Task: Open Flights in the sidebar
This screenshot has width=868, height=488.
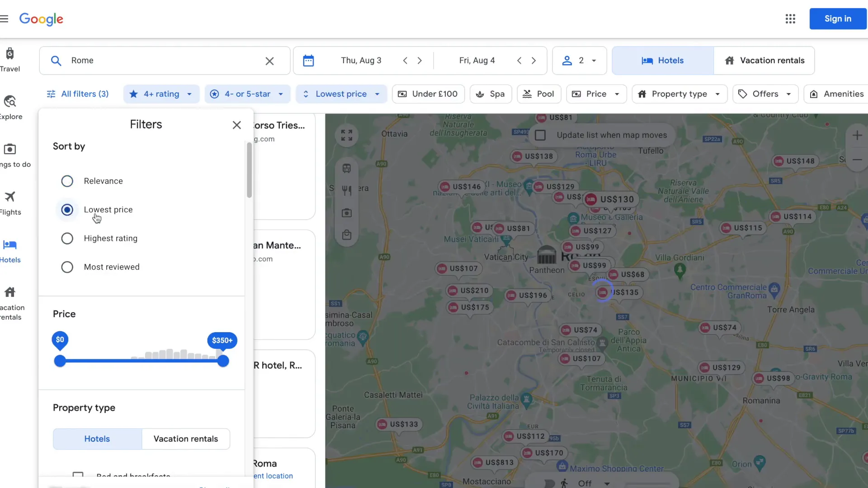Action: [10, 203]
